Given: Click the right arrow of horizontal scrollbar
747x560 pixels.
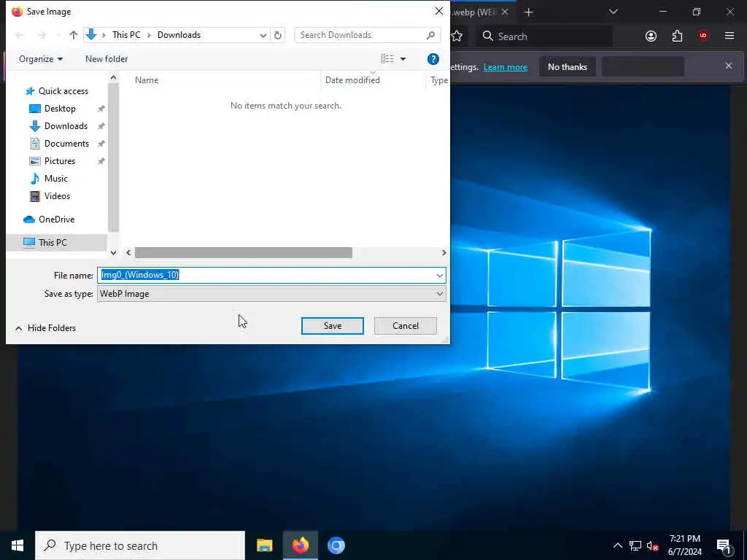Looking at the screenshot, I should click(444, 253).
